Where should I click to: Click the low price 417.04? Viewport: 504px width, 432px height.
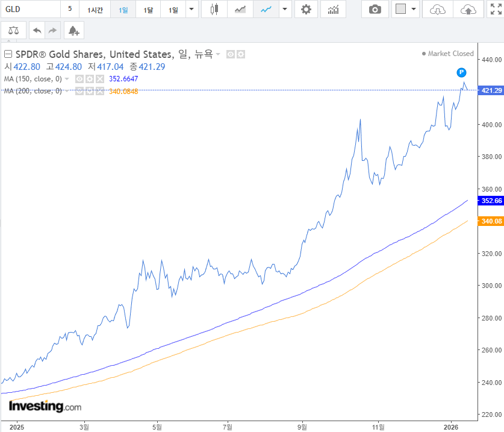[x=110, y=67]
